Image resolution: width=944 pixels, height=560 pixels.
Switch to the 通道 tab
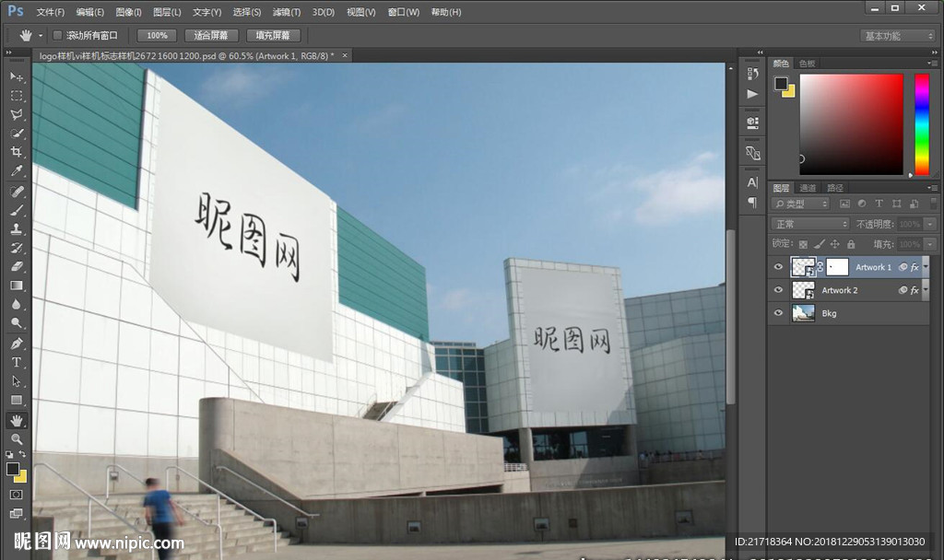click(808, 188)
